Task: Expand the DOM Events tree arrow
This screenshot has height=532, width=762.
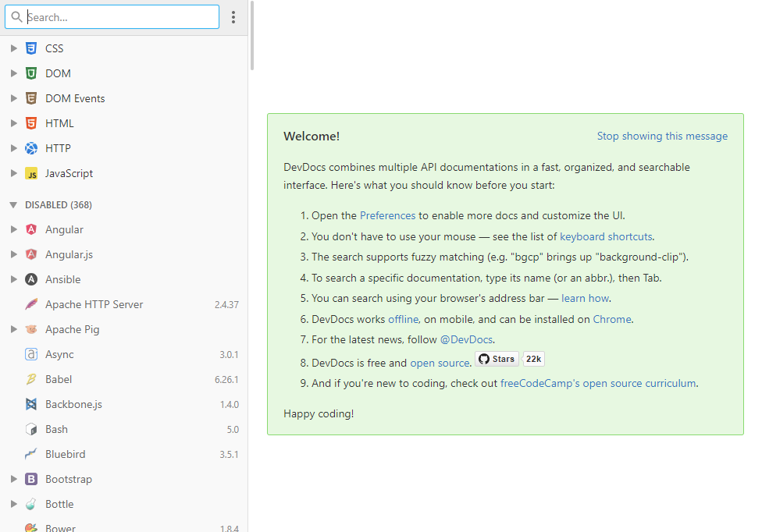Action: pyautogui.click(x=13, y=98)
